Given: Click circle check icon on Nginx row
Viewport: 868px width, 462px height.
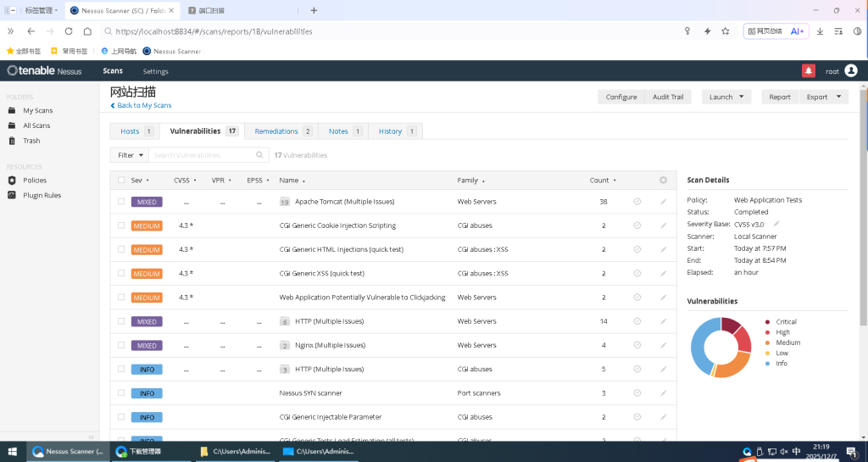Looking at the screenshot, I should (637, 346).
